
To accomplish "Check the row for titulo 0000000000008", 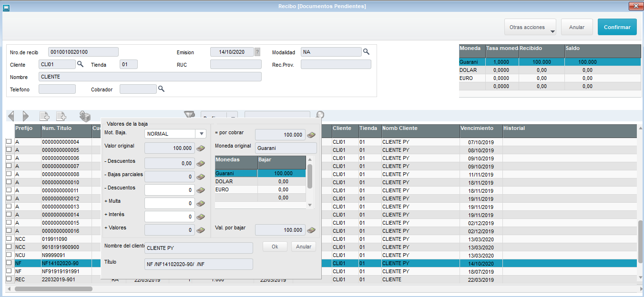I will (9, 174).
